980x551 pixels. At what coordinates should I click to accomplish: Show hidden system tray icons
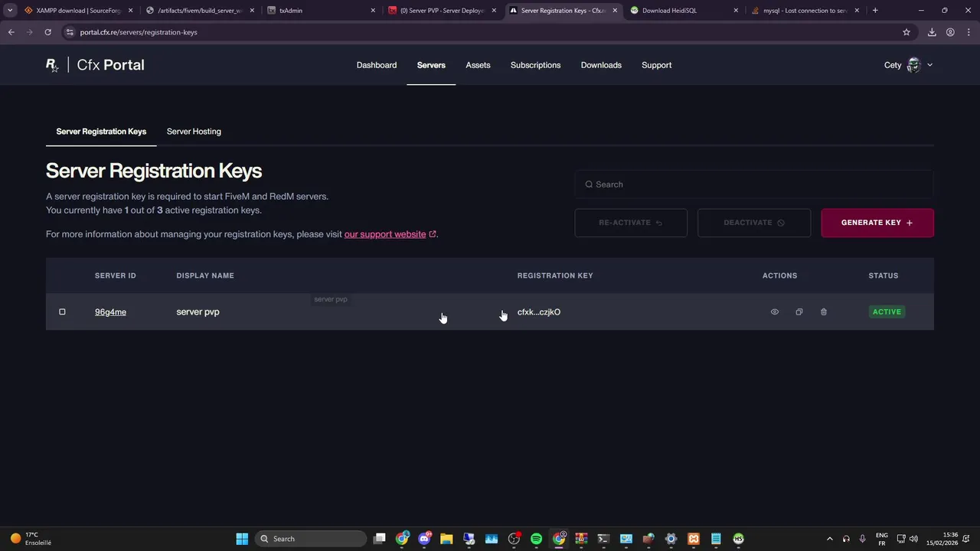coord(830,539)
